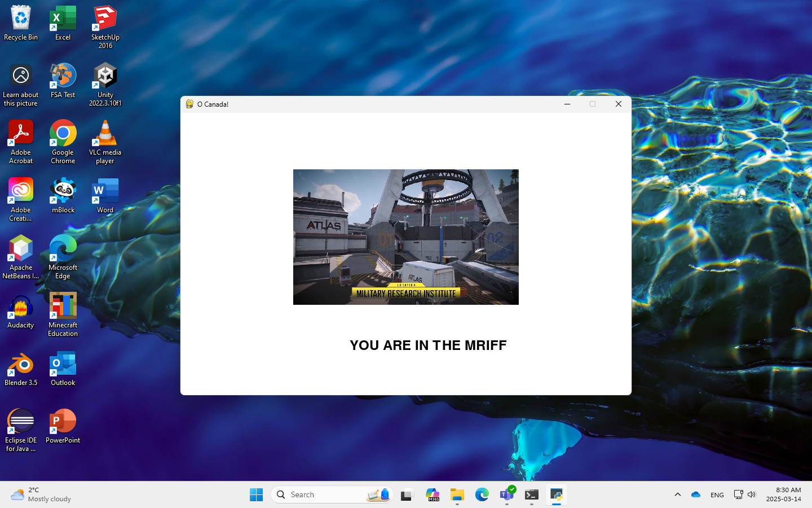
Task: Open OneDrive cloud tray icon
Action: (x=696, y=494)
